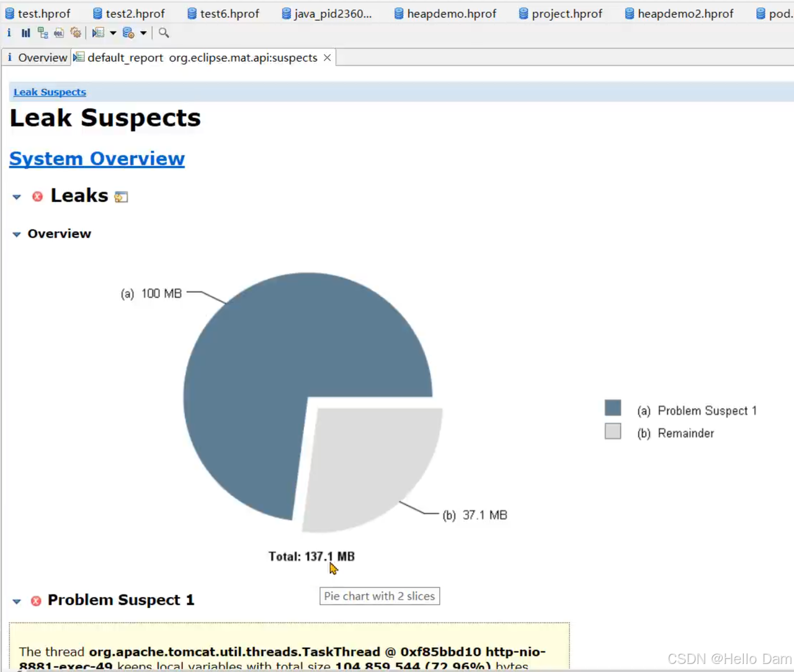Collapse the Leaks section triangle
Image resolution: width=794 pixels, height=672 pixels.
17,197
